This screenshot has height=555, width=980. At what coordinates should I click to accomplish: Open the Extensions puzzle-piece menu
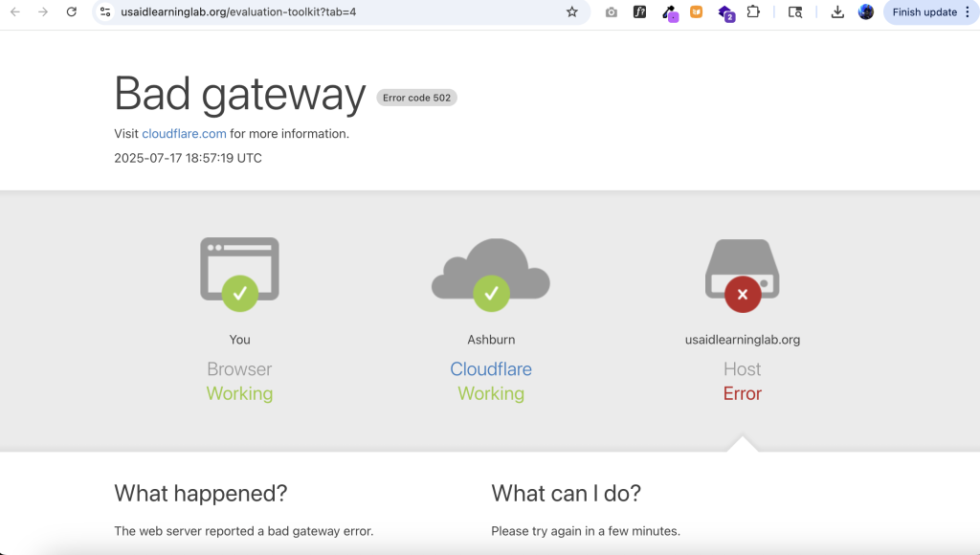(x=754, y=11)
